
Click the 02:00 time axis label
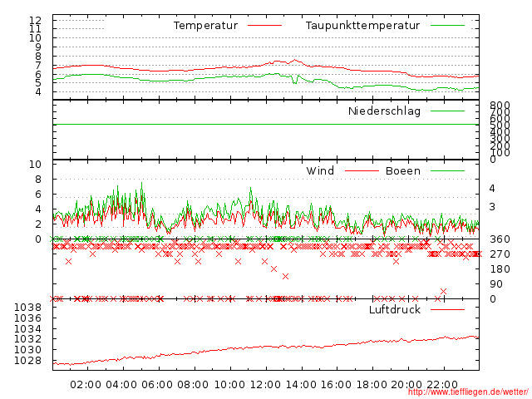[x=86, y=384]
